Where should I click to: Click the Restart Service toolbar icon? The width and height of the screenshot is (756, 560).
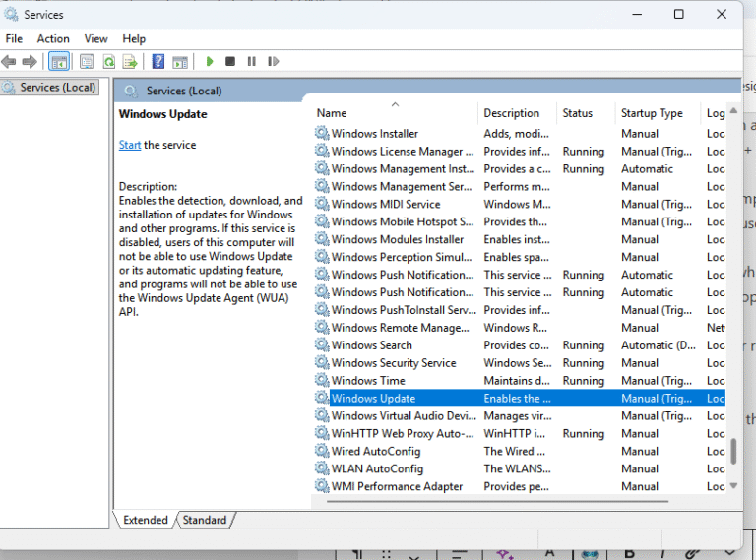tap(272, 61)
